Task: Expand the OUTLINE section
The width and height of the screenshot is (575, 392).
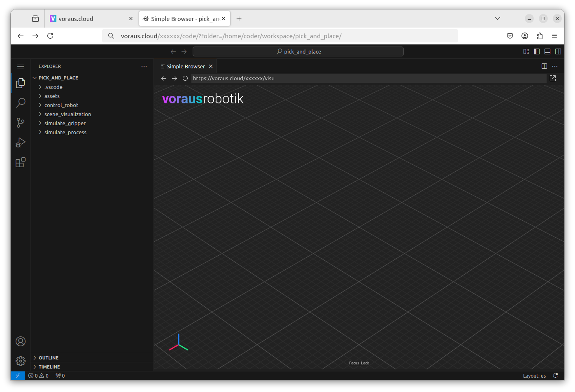Action: (x=92, y=358)
